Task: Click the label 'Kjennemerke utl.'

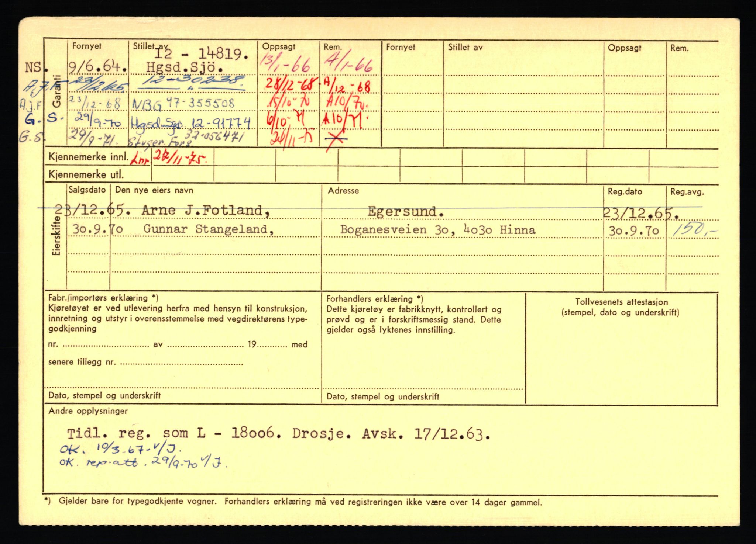Action: click(86, 175)
